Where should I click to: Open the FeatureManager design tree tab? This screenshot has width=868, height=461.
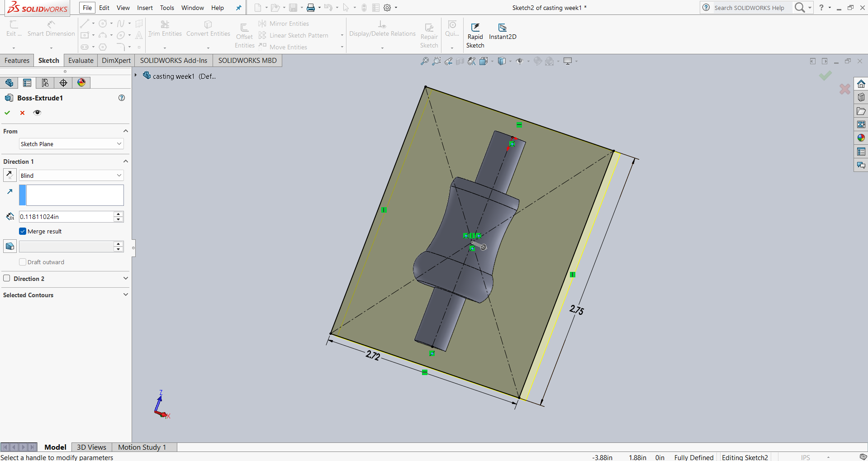coord(9,83)
